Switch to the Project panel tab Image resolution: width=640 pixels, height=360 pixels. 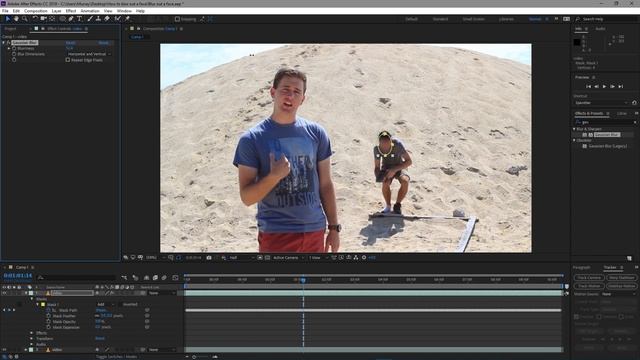tap(11, 29)
